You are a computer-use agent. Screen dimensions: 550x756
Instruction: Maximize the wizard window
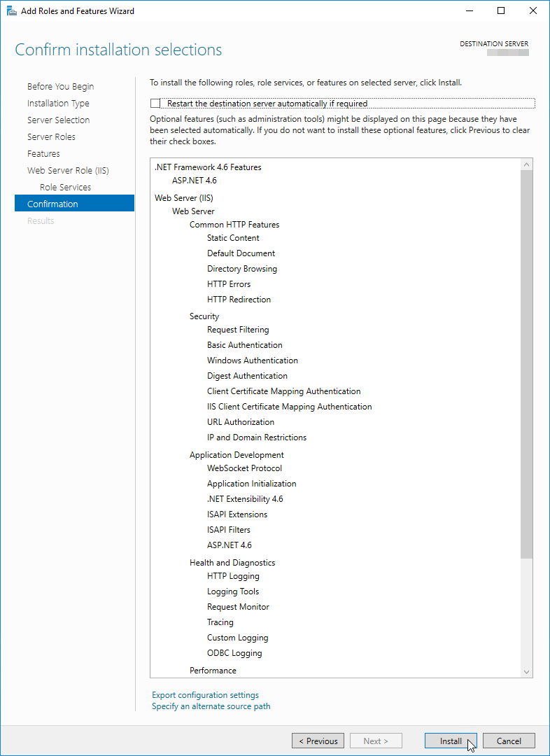click(x=501, y=10)
